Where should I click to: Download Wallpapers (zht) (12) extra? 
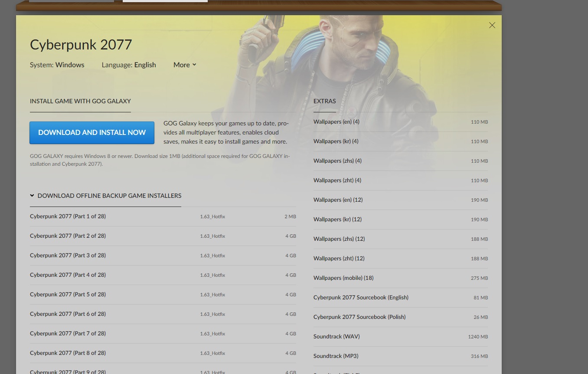(401, 259)
